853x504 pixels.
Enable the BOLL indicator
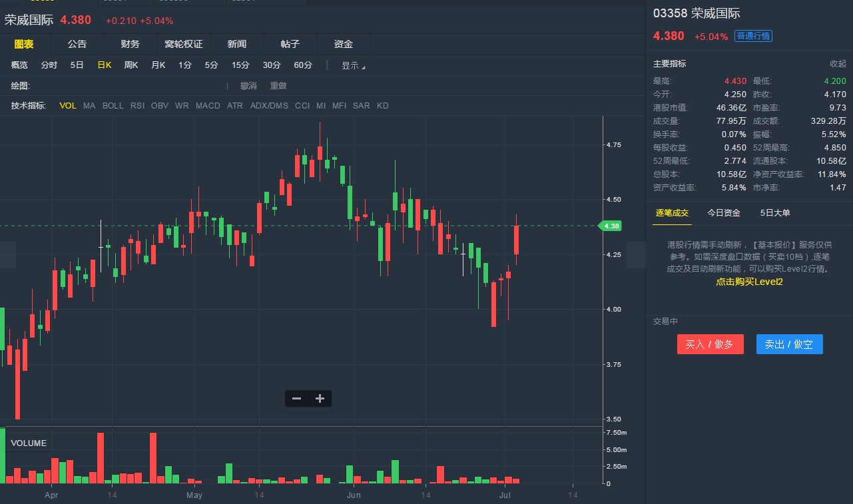[x=113, y=106]
